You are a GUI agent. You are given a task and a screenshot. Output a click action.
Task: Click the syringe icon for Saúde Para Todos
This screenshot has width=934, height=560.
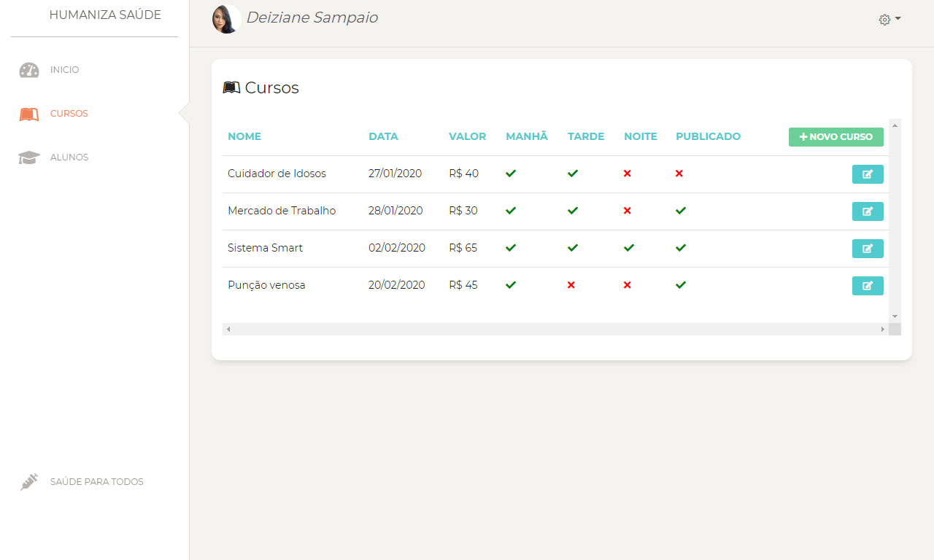coord(29,482)
